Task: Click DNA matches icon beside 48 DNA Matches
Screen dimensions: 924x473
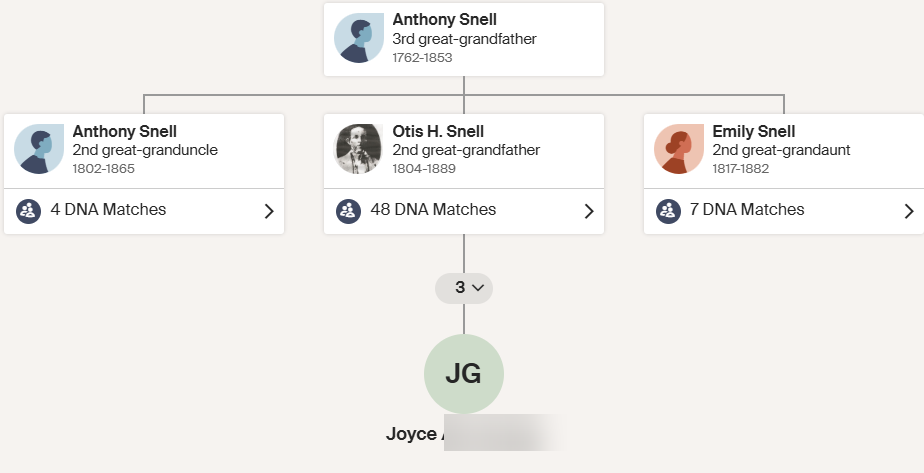Action: [x=348, y=210]
